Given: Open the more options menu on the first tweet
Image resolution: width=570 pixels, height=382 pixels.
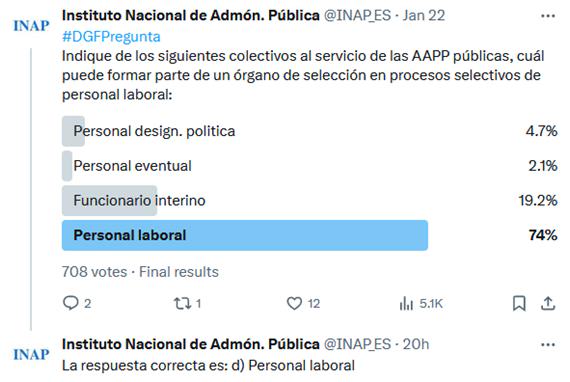Looking at the screenshot, I should tap(548, 16).
